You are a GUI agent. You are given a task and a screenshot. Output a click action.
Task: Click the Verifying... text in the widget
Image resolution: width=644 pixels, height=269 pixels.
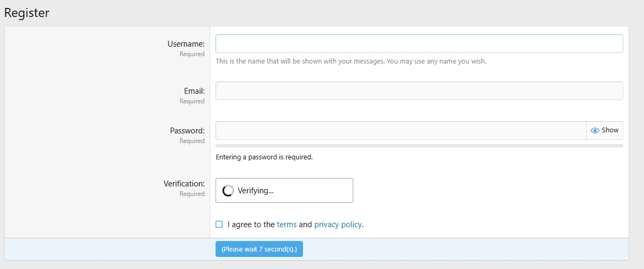point(256,191)
